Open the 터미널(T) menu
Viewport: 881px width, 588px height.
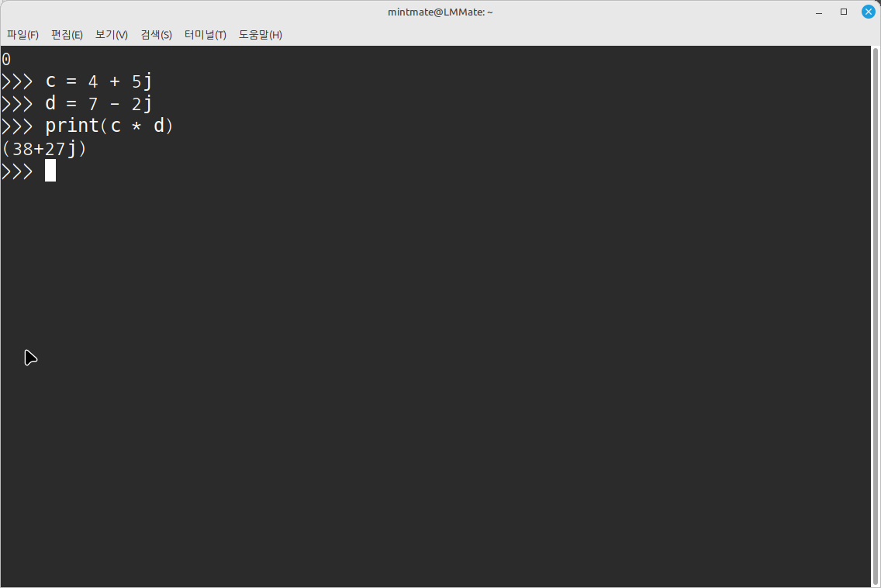click(205, 35)
